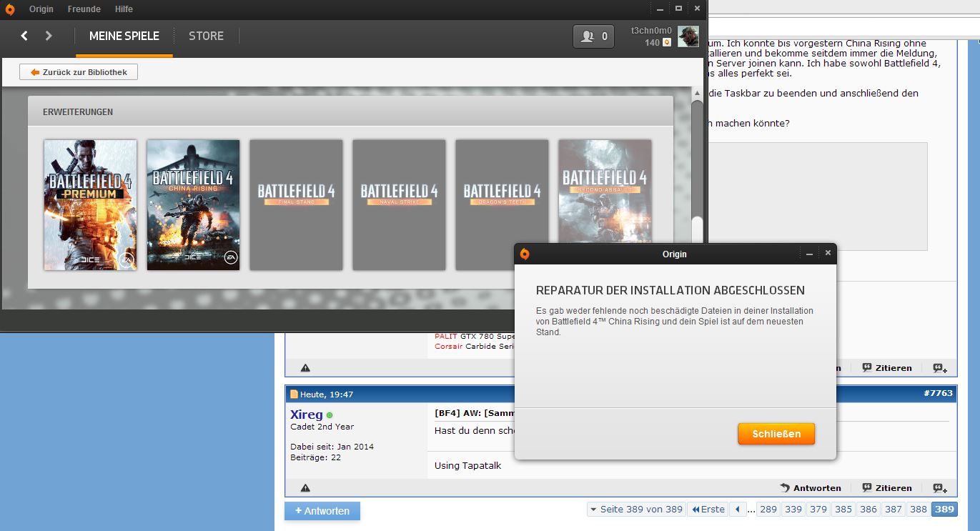Click the Origin logo in main window

pos(10,9)
